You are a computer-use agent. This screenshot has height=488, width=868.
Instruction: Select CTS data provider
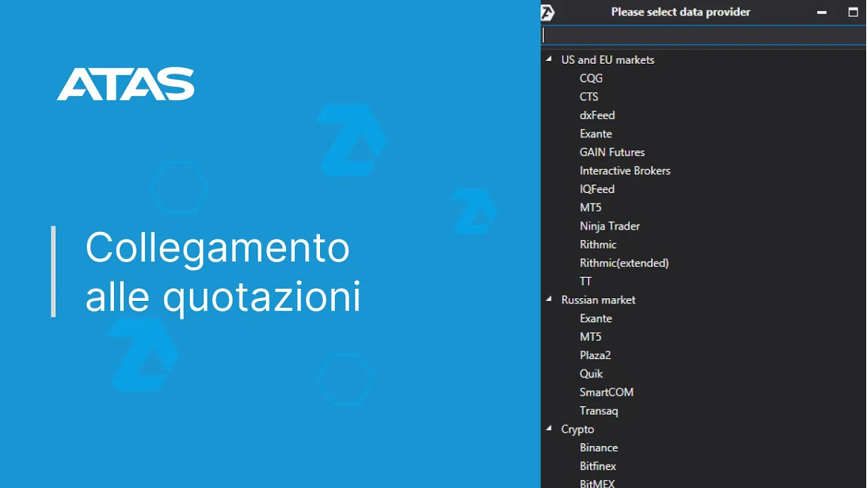coord(589,96)
